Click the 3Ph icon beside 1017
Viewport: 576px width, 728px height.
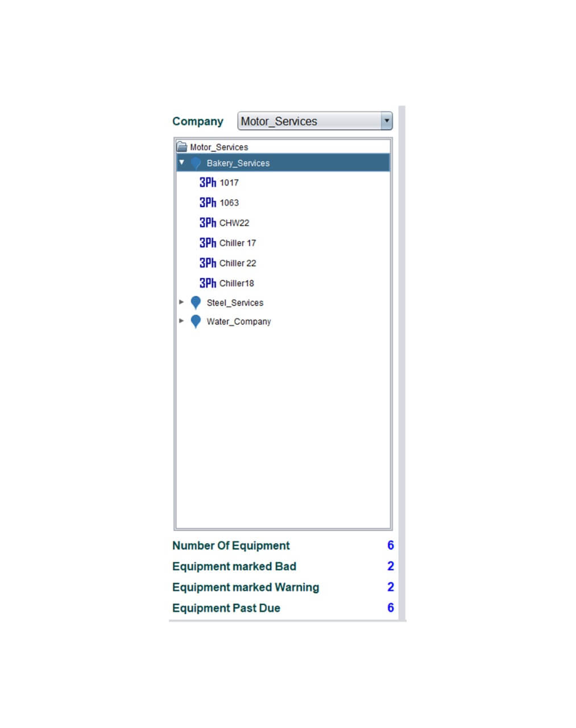pos(208,183)
